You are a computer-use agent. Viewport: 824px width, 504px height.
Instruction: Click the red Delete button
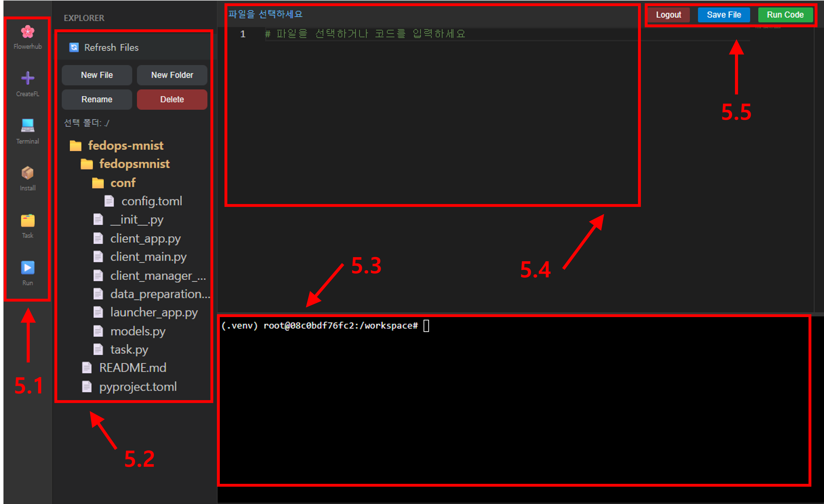[x=172, y=99]
